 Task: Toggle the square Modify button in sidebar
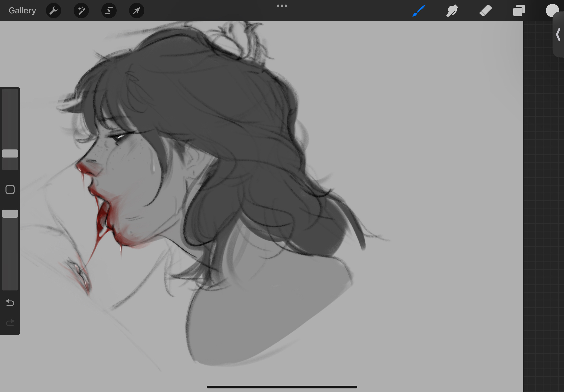click(x=10, y=189)
